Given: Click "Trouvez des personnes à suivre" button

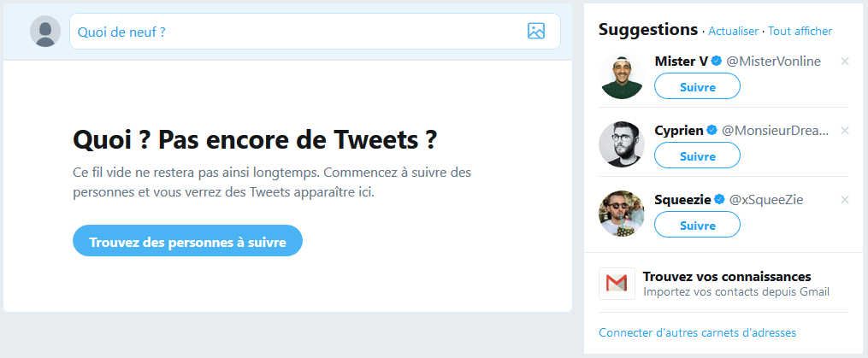Looking at the screenshot, I should (x=187, y=241).
